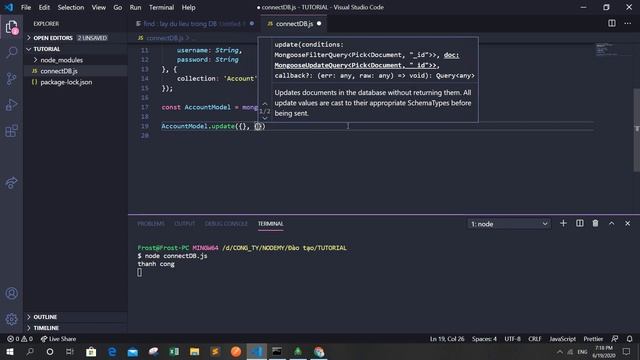Switch to Debug Console tab
This screenshot has height=360, width=640.
click(x=226, y=224)
